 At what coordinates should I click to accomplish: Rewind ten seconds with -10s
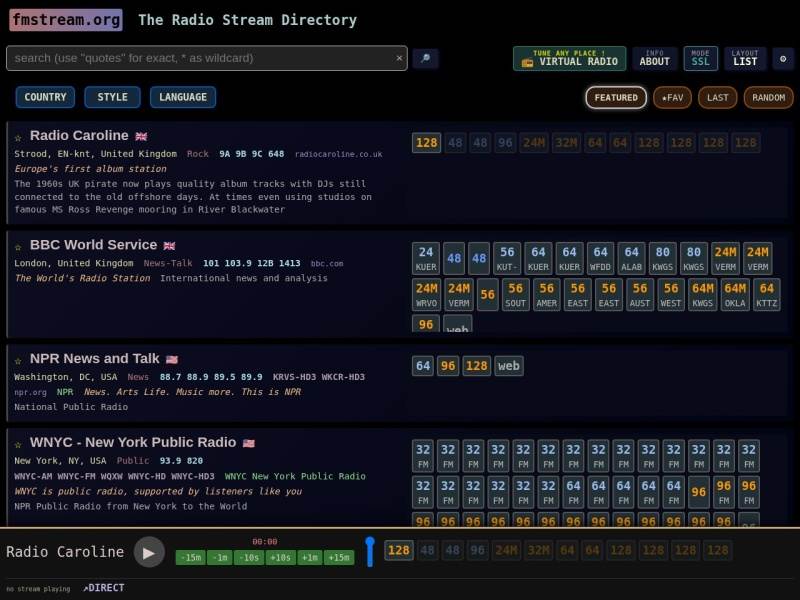249,558
